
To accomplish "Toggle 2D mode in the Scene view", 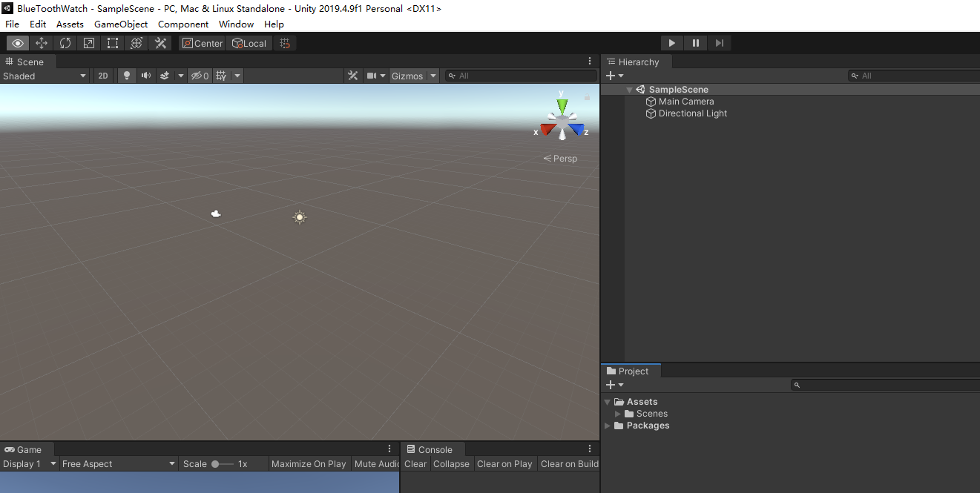I will (102, 75).
